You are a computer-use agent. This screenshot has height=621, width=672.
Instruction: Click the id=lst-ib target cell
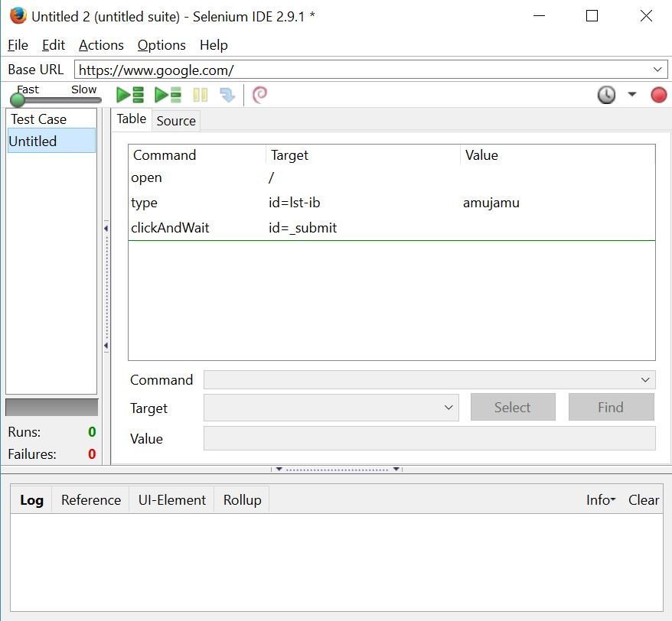point(295,203)
